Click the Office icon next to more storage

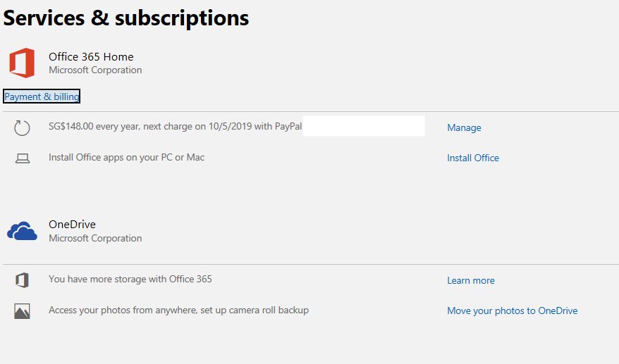22,280
